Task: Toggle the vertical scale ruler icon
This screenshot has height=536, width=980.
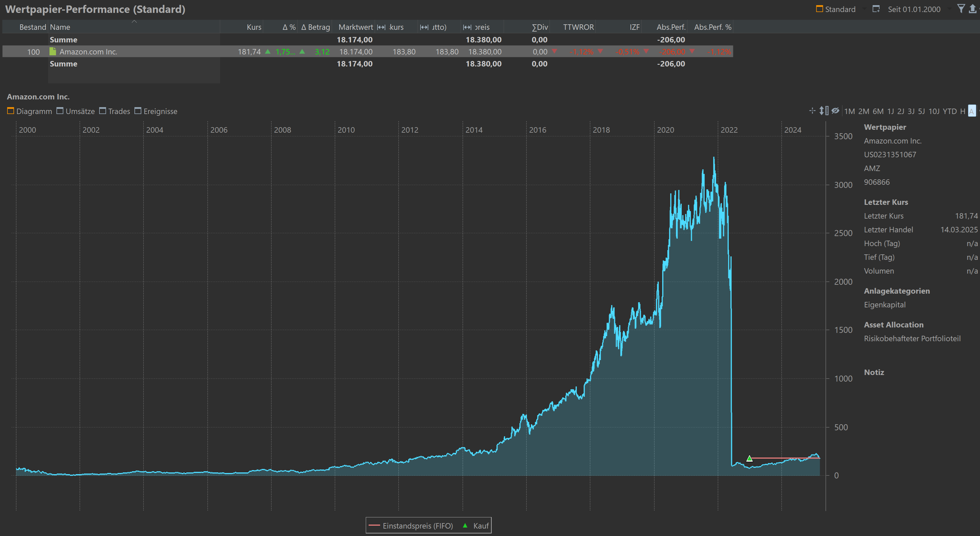Action: coord(823,111)
